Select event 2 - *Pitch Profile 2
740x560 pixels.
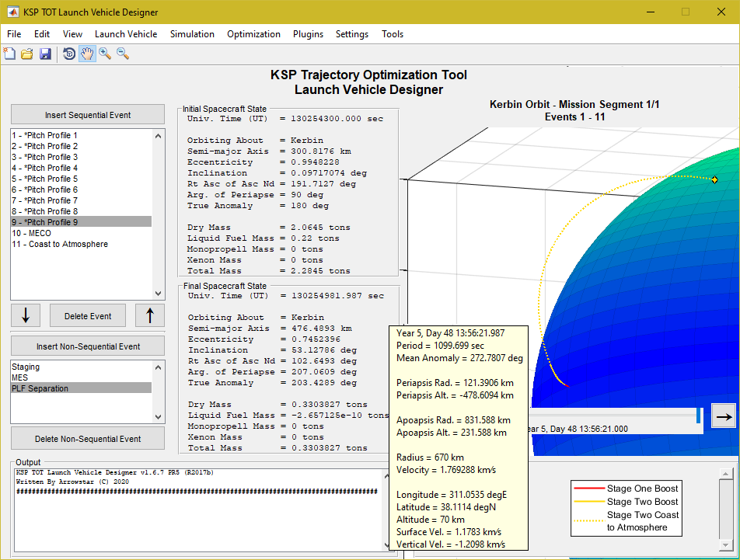(81, 146)
